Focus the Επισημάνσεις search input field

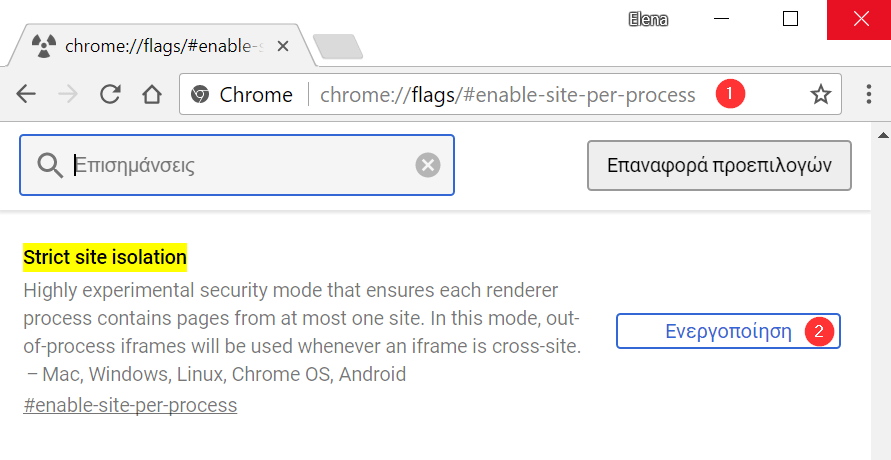(x=237, y=165)
